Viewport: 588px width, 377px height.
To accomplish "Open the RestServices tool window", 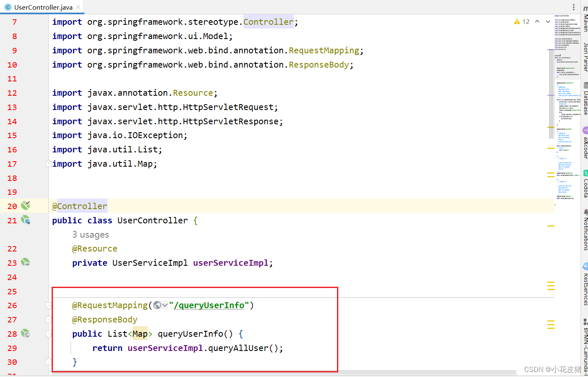I will click(585, 284).
